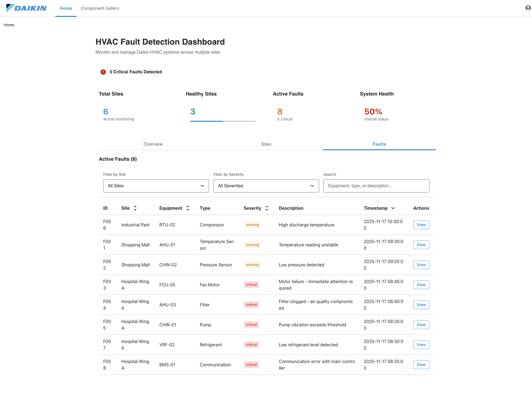Click the Healthy Sites progress bar
Screen dimensions: 532x400
point(222,121)
